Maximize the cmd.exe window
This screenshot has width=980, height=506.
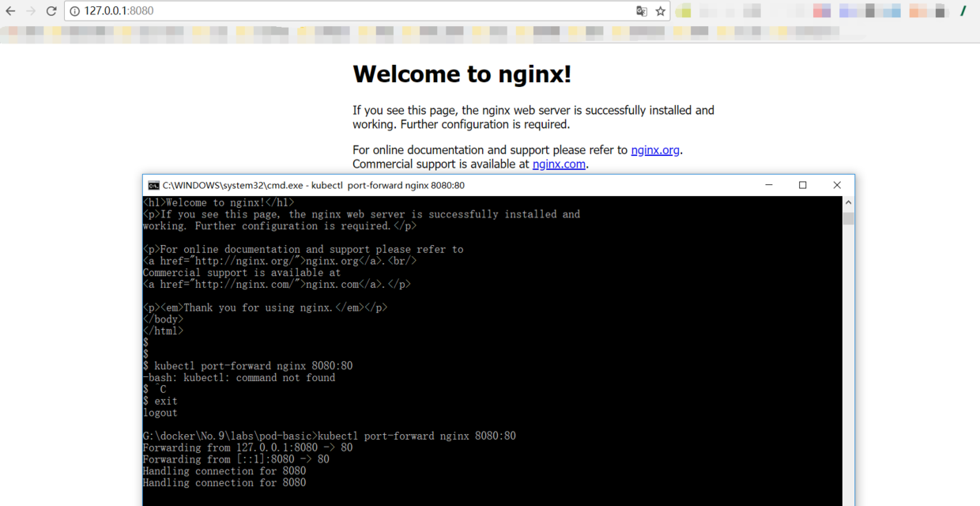point(803,185)
